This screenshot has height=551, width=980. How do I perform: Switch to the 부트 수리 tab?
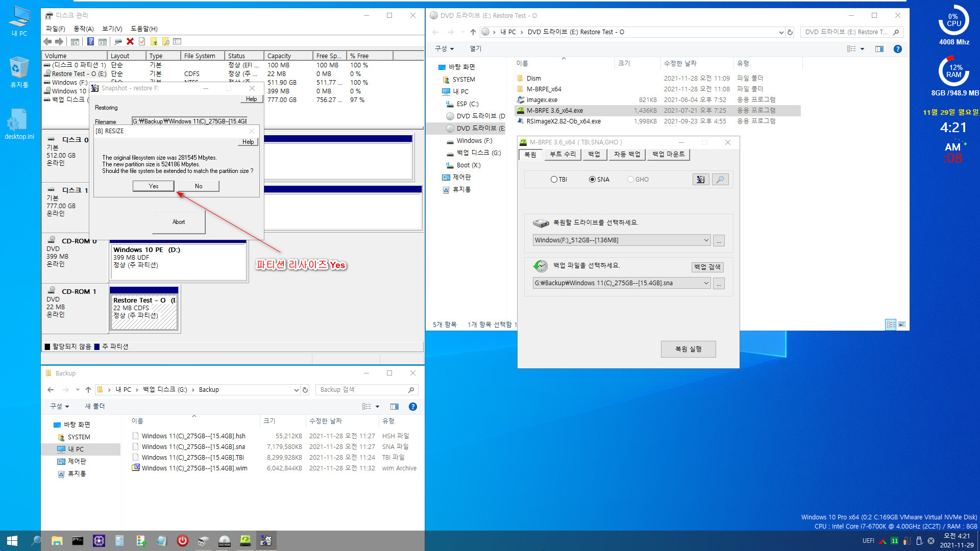pos(562,154)
